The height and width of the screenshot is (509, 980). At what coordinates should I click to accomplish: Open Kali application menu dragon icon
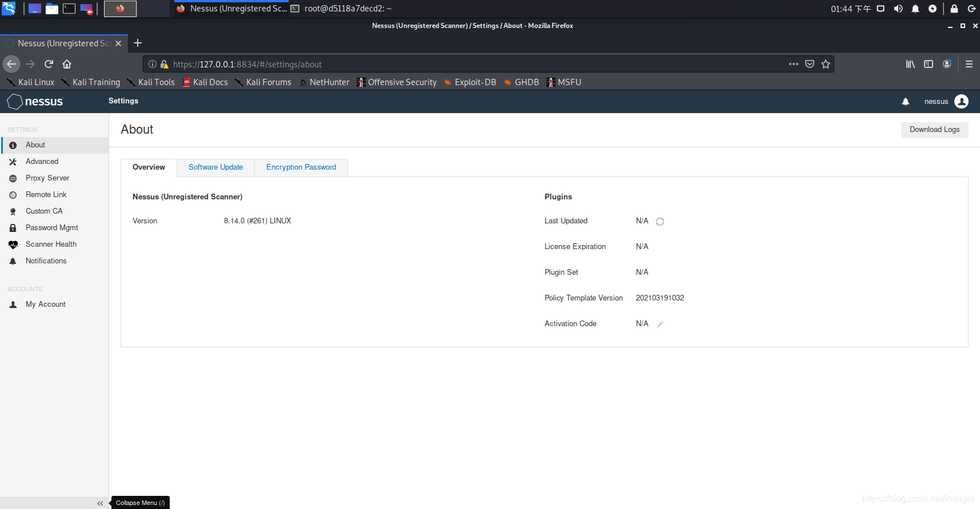tap(9, 9)
